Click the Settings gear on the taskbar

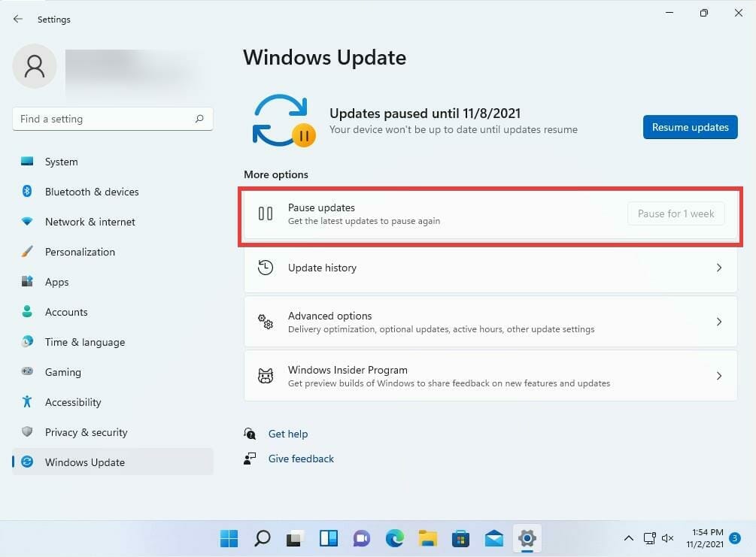coord(527,538)
